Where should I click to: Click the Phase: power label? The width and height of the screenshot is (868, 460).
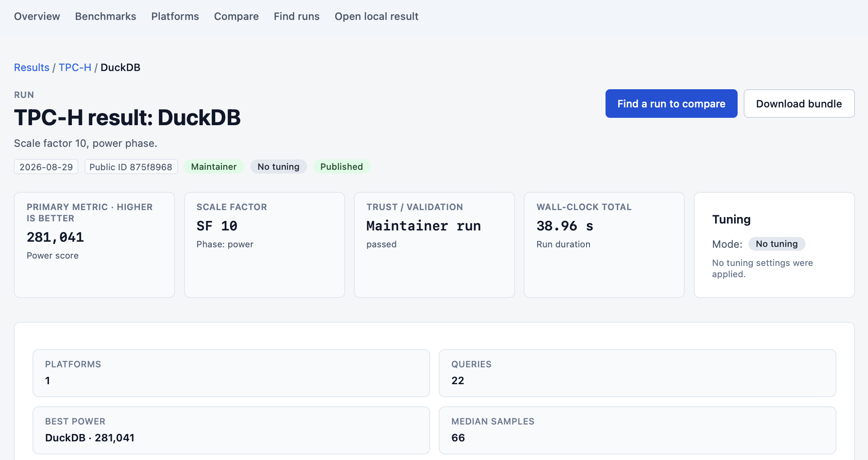click(x=225, y=244)
